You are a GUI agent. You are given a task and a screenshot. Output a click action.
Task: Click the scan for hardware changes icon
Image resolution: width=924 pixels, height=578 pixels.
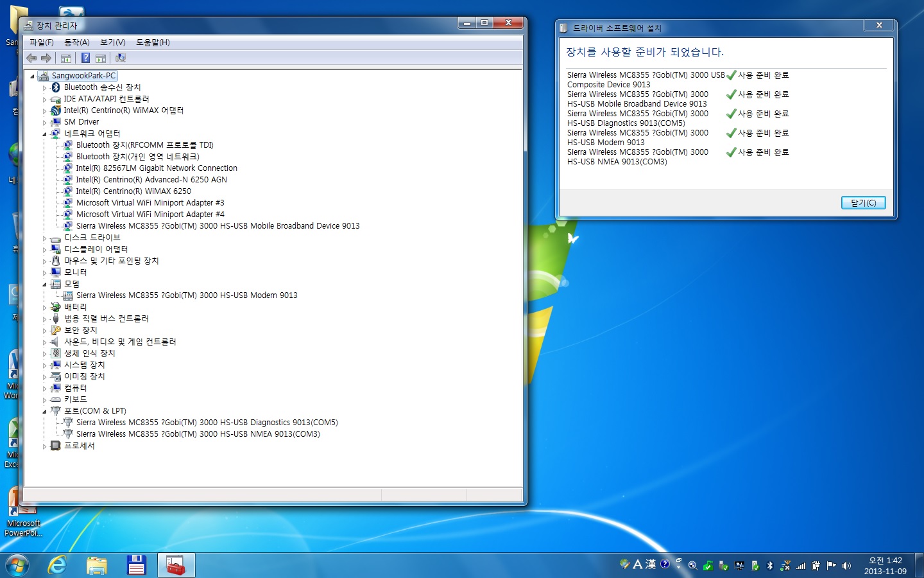tap(120, 58)
